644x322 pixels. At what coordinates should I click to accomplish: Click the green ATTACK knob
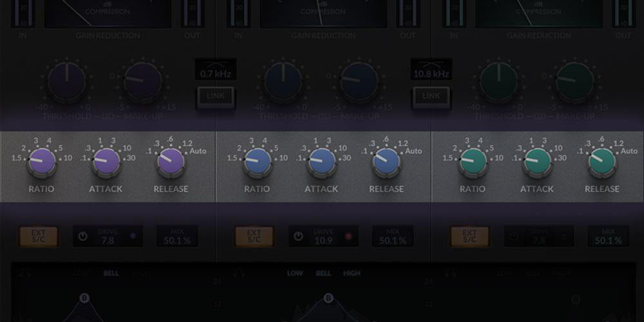click(538, 161)
